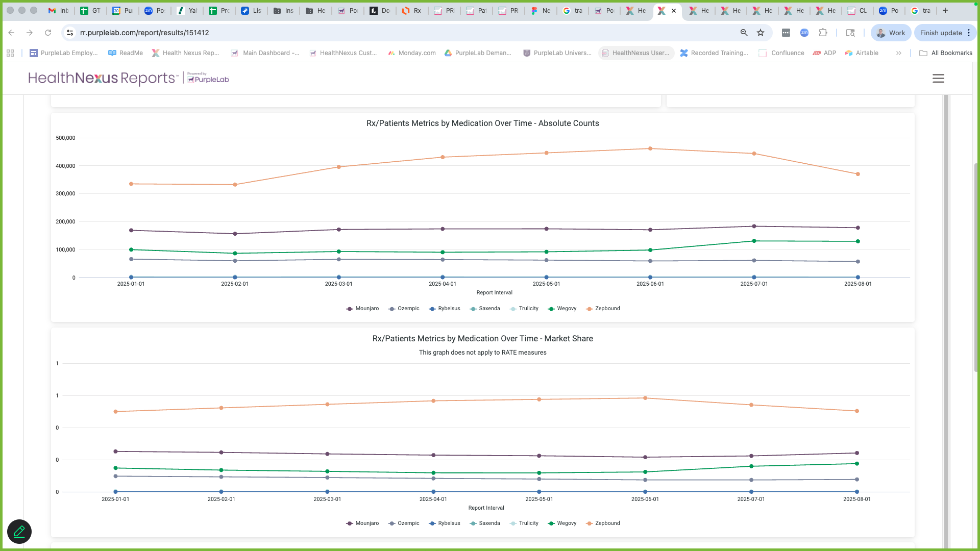980x551 pixels.
Task: Open the Work profile menu
Action: [x=891, y=33]
